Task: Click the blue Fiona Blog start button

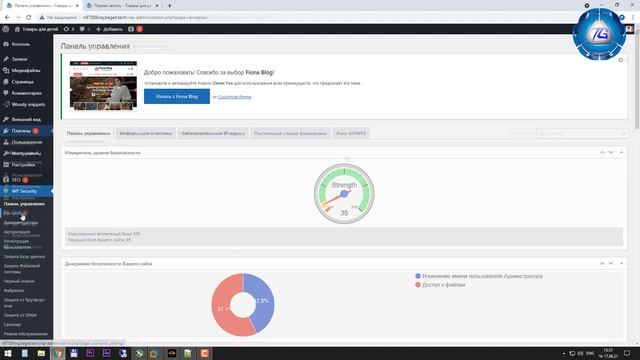Action: (x=177, y=97)
